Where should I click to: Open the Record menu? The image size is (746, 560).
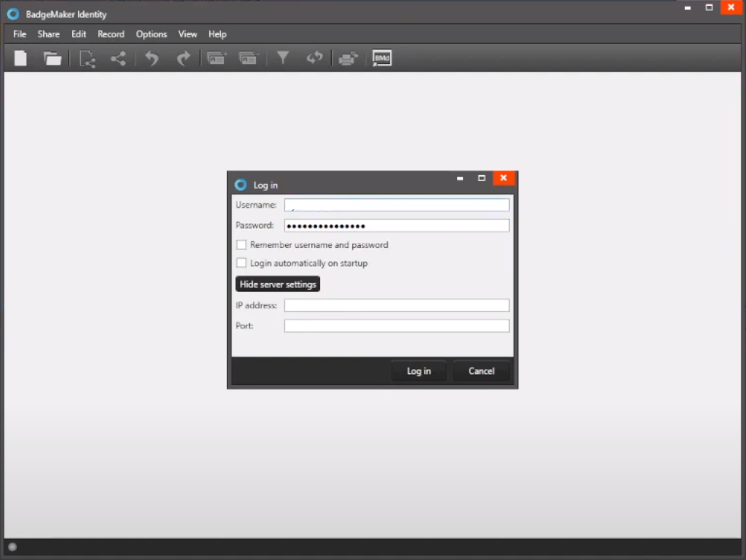pyautogui.click(x=111, y=34)
